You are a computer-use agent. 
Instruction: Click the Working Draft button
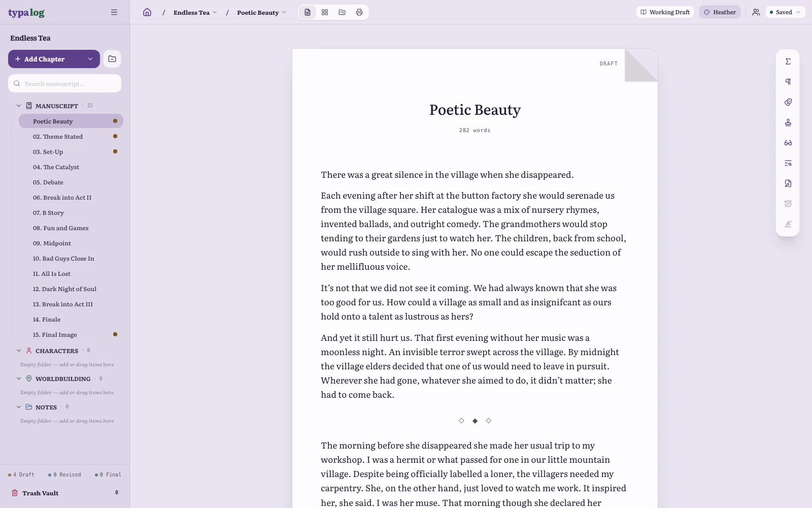665,12
